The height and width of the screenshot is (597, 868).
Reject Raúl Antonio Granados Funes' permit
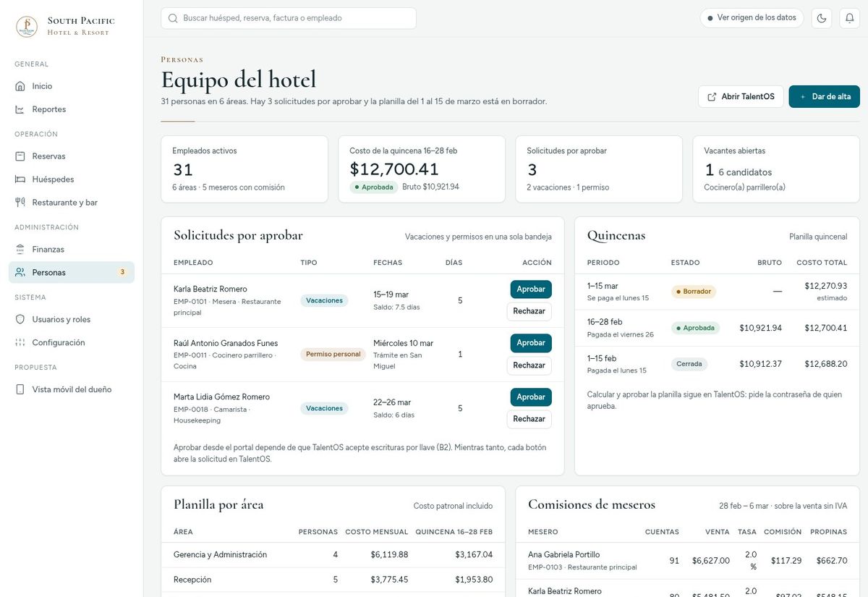[529, 365]
